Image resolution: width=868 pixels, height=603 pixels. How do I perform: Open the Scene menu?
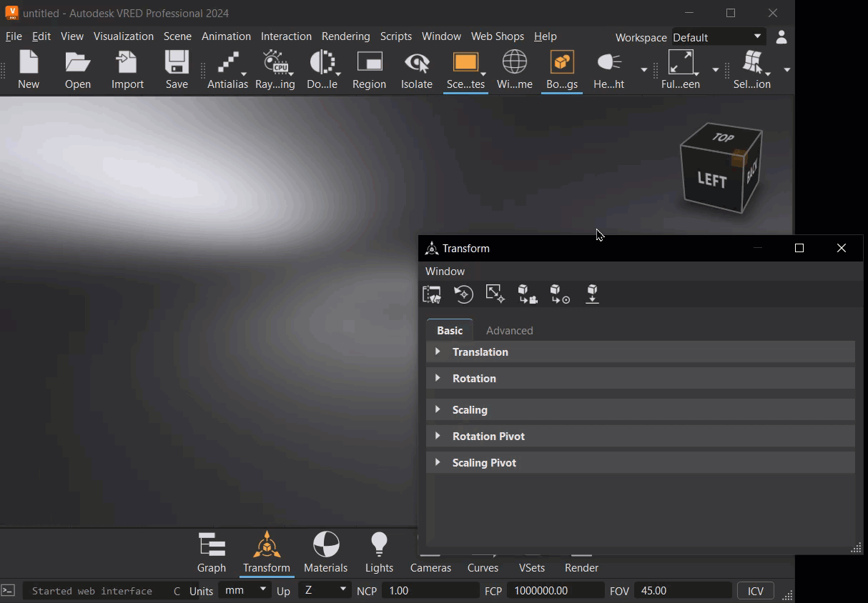click(177, 36)
